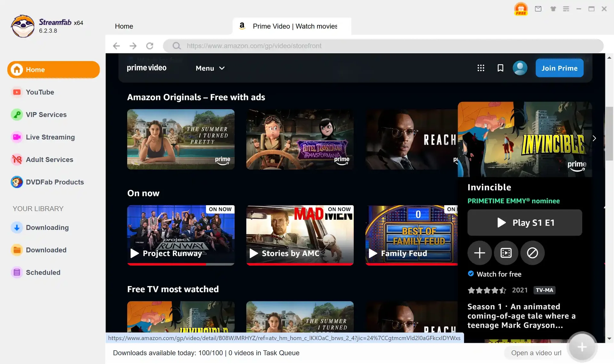
Task: Expand the Prime Video Menu dropdown
Action: 210,68
